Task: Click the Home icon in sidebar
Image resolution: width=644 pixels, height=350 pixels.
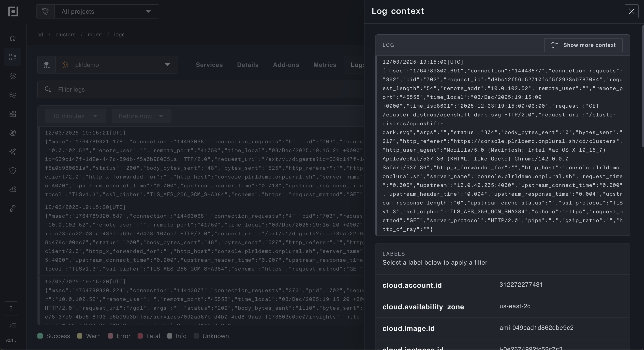Action: point(13,38)
